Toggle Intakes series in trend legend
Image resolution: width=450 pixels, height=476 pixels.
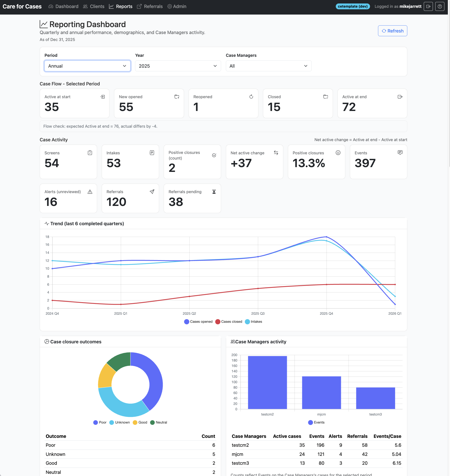click(253, 322)
